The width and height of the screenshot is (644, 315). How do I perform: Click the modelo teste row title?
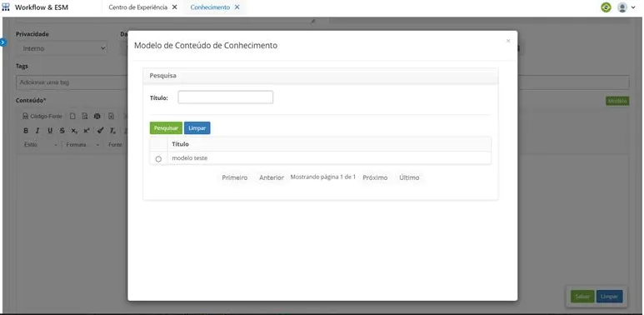[x=190, y=157]
